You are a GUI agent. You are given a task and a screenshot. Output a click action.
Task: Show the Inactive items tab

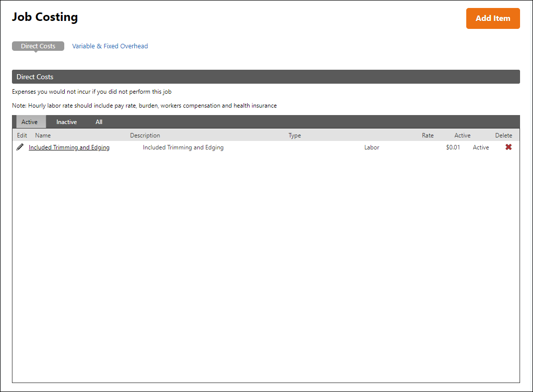point(67,122)
